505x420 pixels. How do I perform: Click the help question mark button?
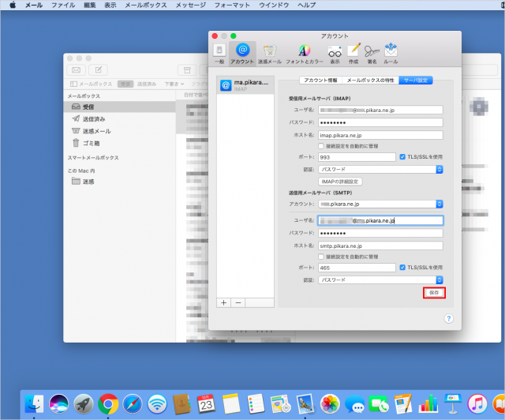(x=448, y=318)
